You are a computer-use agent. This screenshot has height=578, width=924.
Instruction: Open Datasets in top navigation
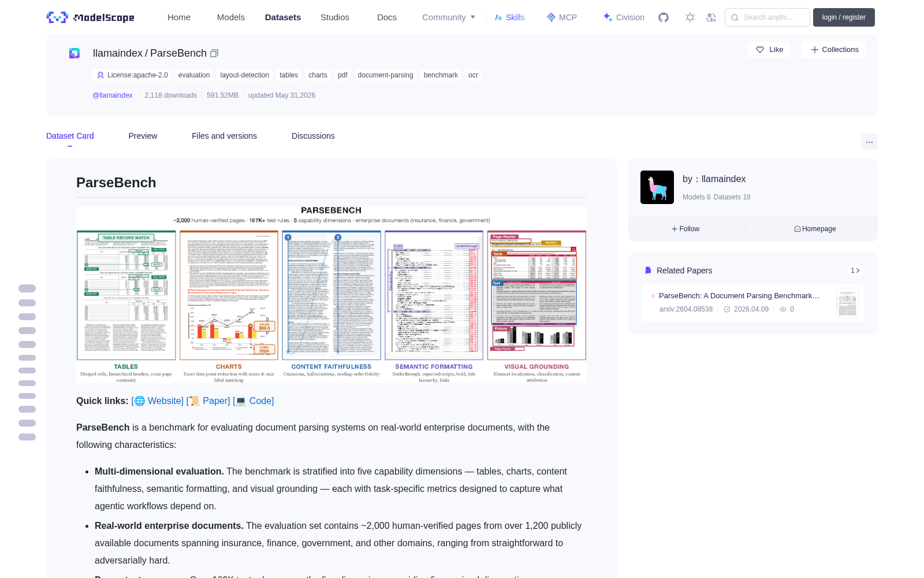(283, 17)
